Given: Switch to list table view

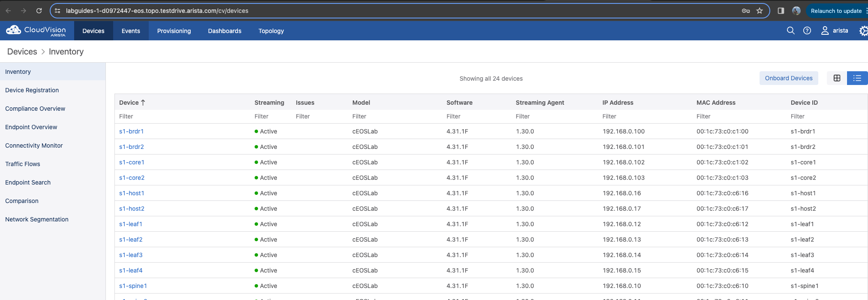Looking at the screenshot, I should [857, 78].
